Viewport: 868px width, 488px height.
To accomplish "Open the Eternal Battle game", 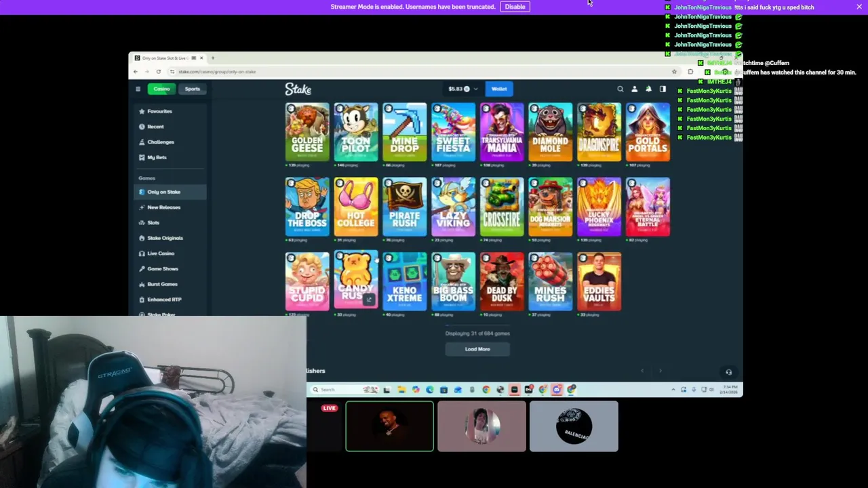I will tap(648, 207).
